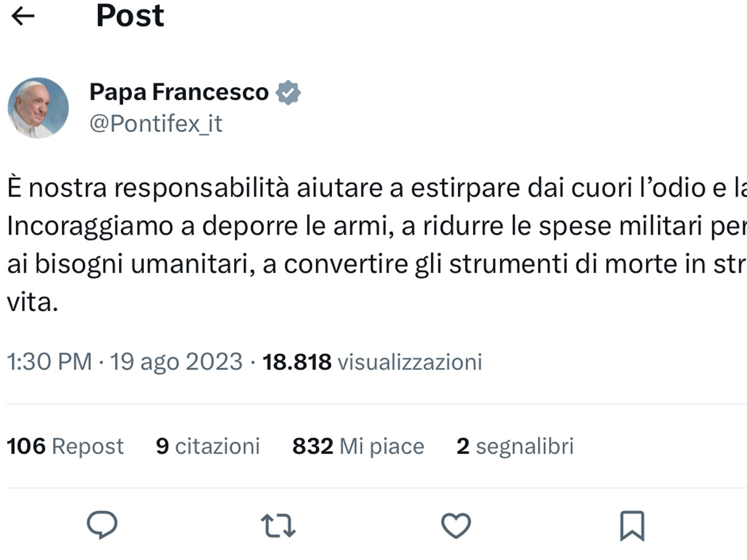Repost the tweet using the arrows icon

[278, 526]
